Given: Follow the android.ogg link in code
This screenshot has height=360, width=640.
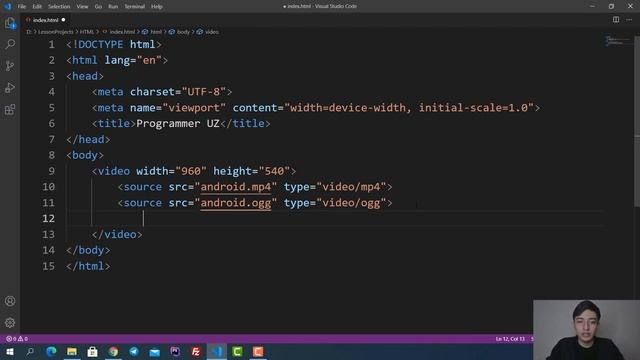Looking at the screenshot, I should 236,203.
